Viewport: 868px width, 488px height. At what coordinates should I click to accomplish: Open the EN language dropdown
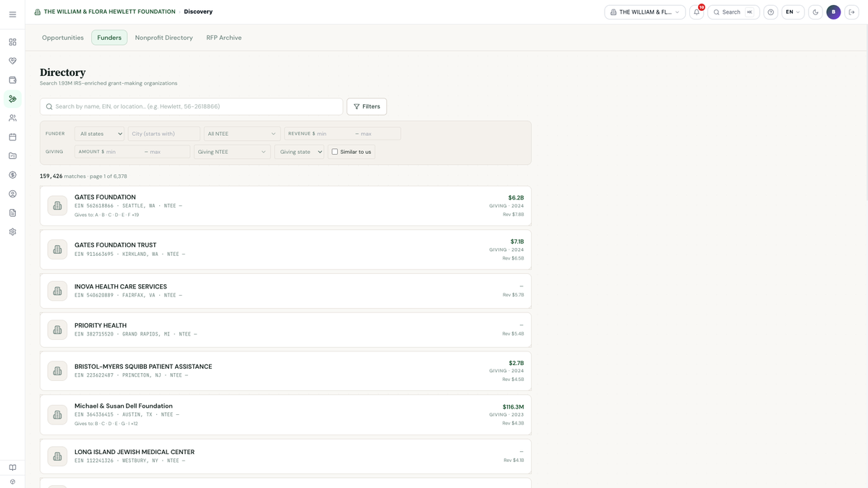tap(793, 12)
